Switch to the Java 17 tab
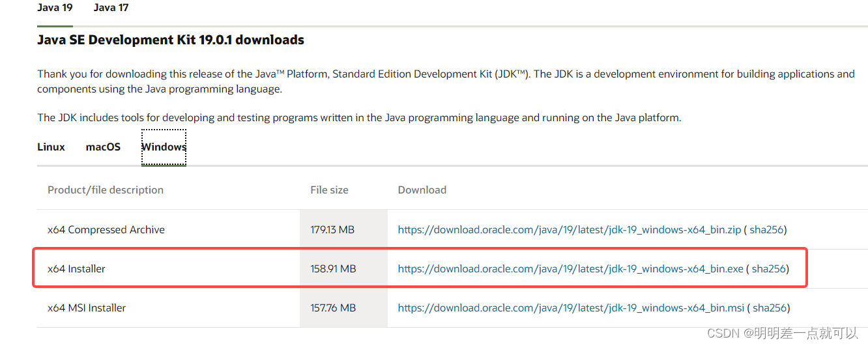This screenshot has height=346, width=868. (x=111, y=8)
